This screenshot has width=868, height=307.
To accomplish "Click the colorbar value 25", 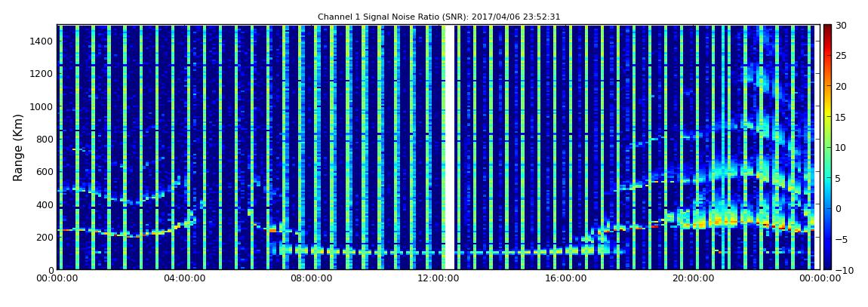I will (x=842, y=55).
